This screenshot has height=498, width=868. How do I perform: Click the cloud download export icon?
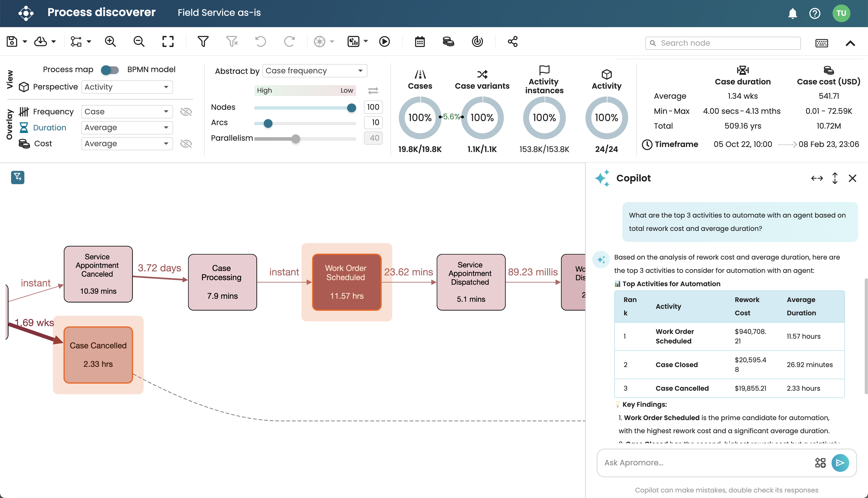tap(41, 42)
